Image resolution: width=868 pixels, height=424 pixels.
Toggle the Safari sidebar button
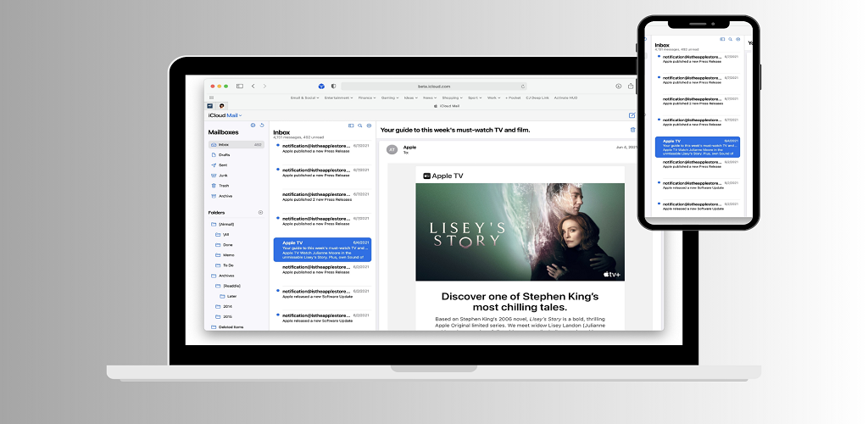tap(240, 86)
